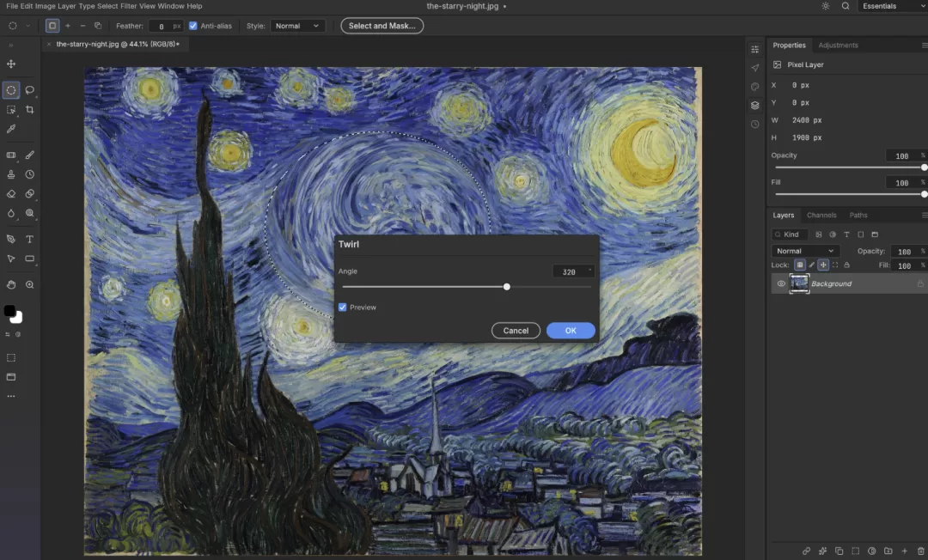Hide the Background layer eye icon
928x560 pixels.
[780, 283]
